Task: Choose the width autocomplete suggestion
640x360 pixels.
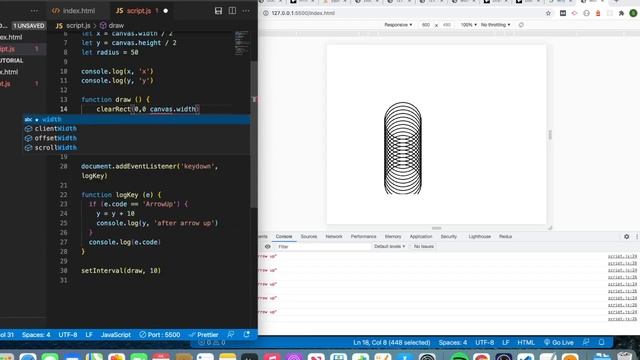Action: click(136, 119)
